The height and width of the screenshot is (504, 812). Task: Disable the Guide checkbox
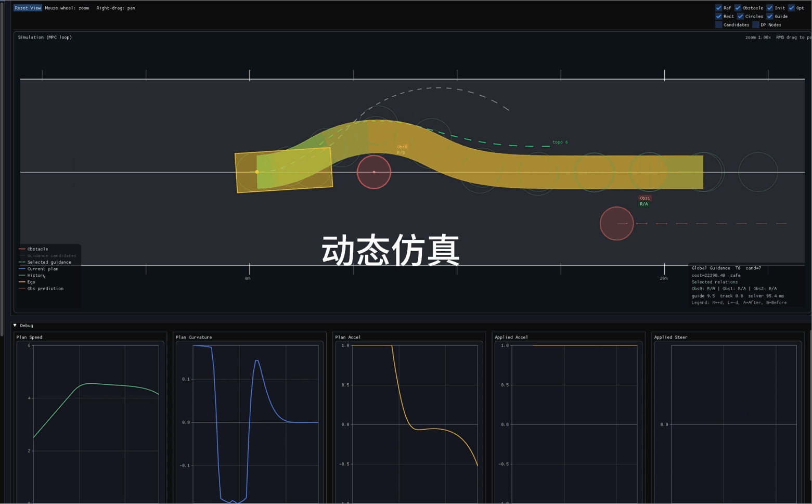[x=769, y=16]
